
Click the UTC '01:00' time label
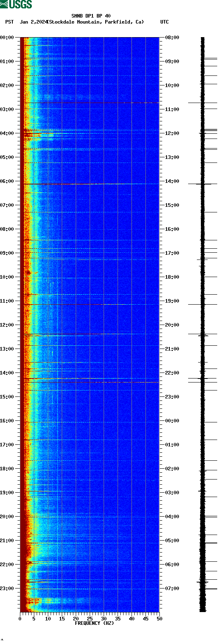pos(172,445)
